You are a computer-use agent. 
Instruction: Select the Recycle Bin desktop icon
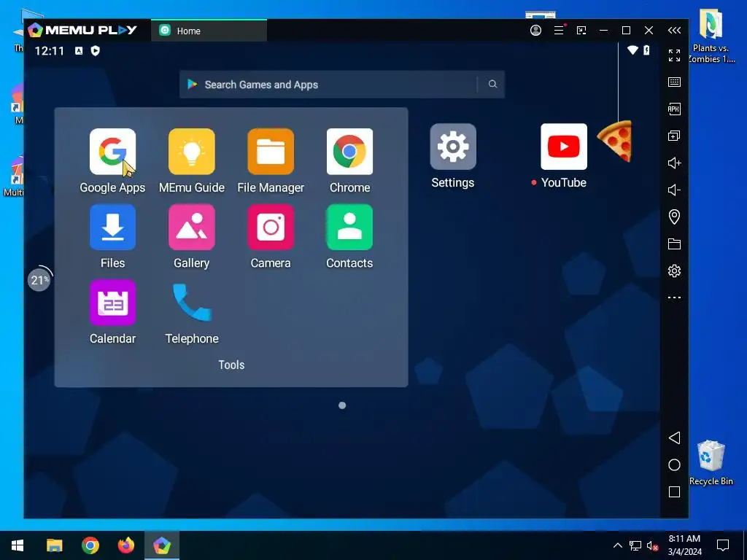coord(711,463)
